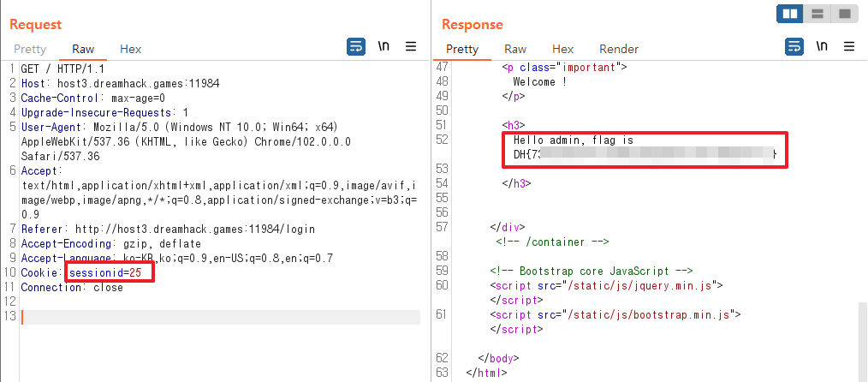Click the 'Connection: close' header line

tap(72, 287)
